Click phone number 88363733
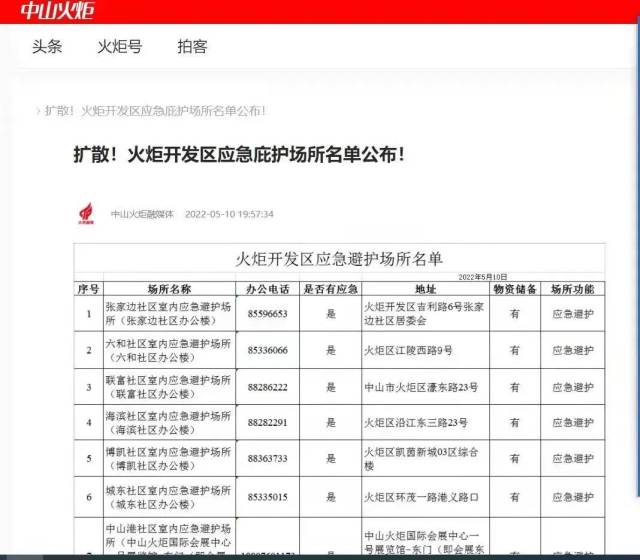This screenshot has width=640, height=560. (x=267, y=458)
